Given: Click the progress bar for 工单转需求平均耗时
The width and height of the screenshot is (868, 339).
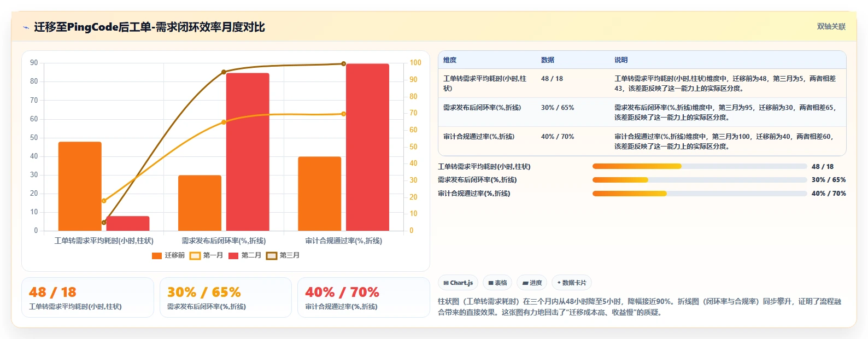Looking at the screenshot, I should tap(700, 166).
